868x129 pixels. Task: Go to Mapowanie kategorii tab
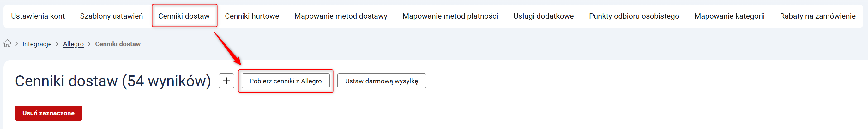pos(729,16)
